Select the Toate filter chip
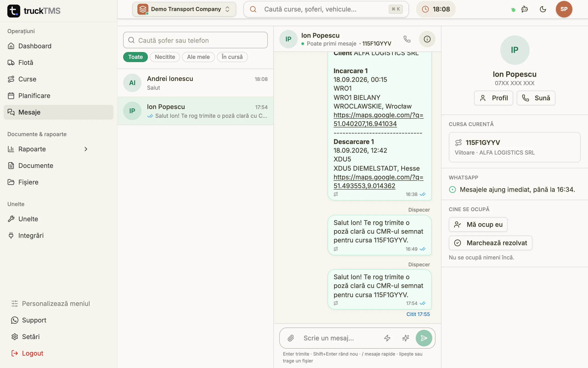Screen dimensions: 588x368 coord(135,57)
